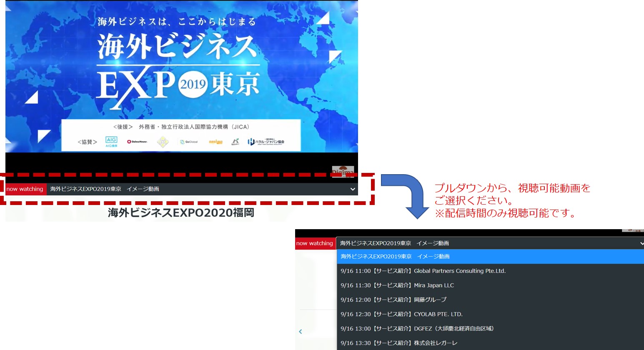Choose 9/16 11:00 Global Partners Consulting Pte.Ltd.
This screenshot has width=644, height=350.
[490, 271]
